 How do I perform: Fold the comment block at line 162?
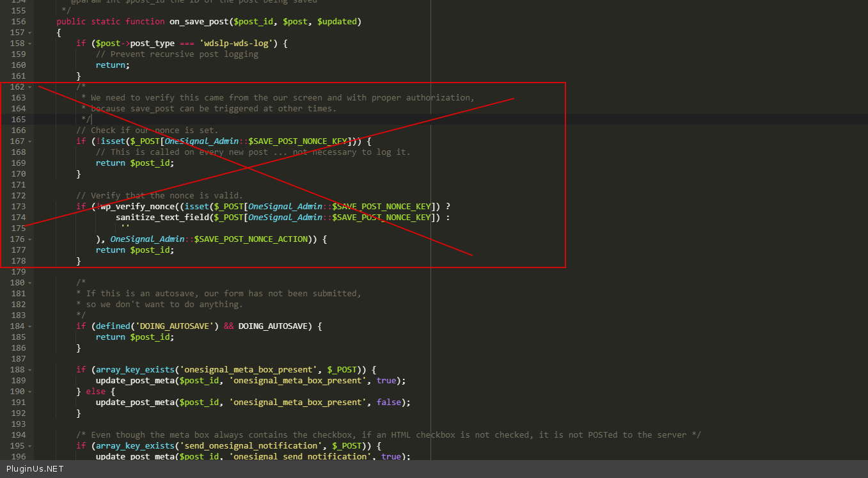pos(30,87)
